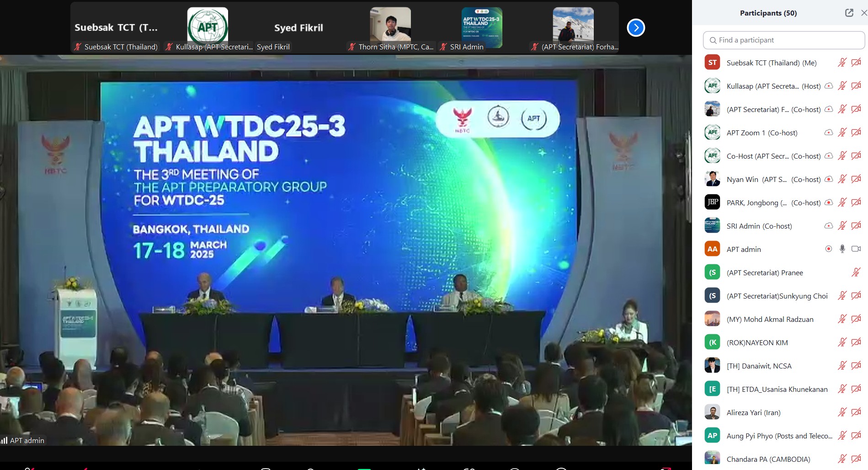The width and height of the screenshot is (868, 470).
Task: Click video-off icon for Aung Pyi Phyo
Action: point(856,436)
